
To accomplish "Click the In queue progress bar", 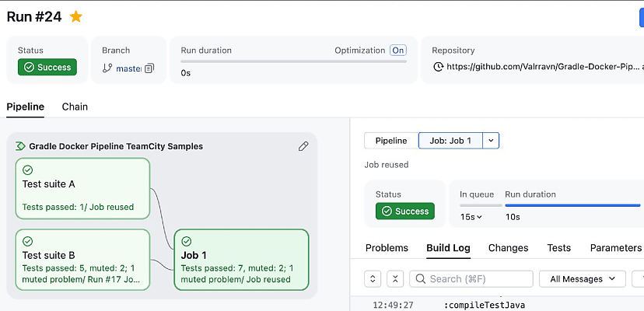I will point(481,205).
